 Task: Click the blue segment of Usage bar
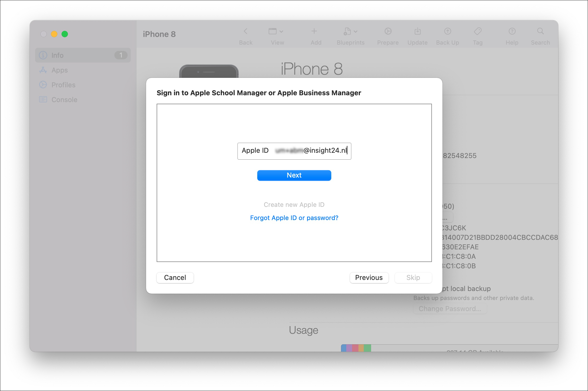(x=344, y=348)
